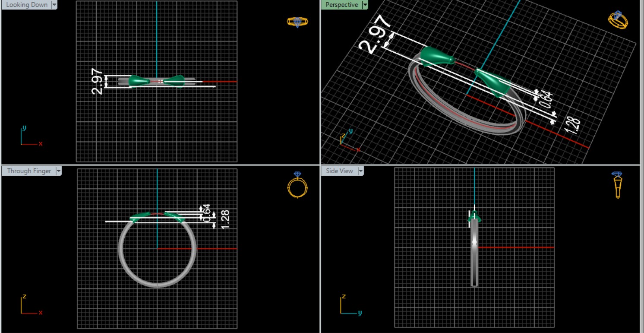Screen dimensions: 644x333
Task: Select the ring band in Side View
Action: 474,259
